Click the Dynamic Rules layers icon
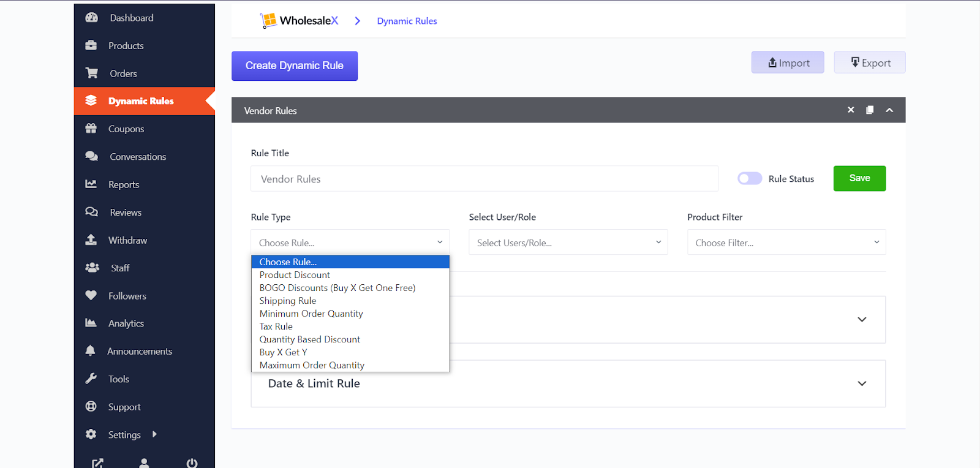Viewport: 980px width, 468px height. click(x=91, y=100)
